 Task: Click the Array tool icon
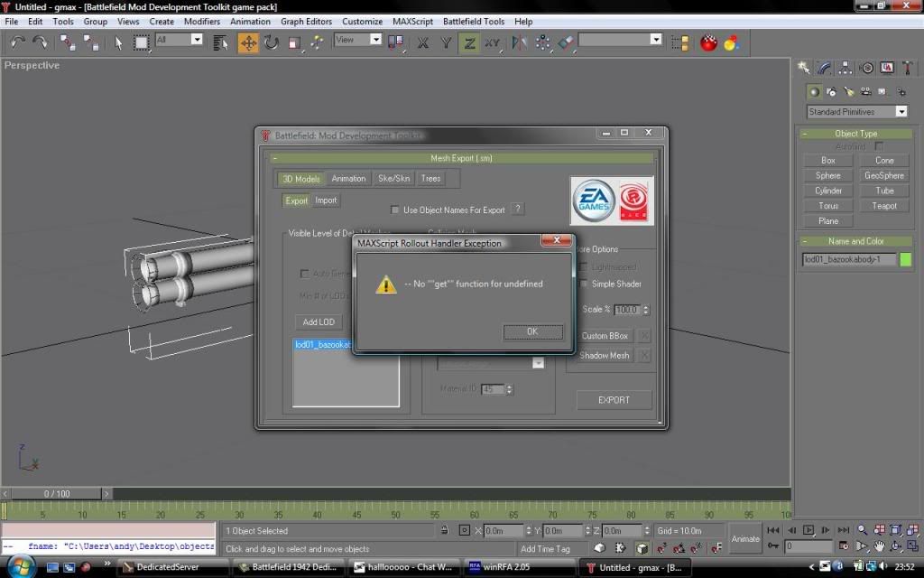point(542,42)
